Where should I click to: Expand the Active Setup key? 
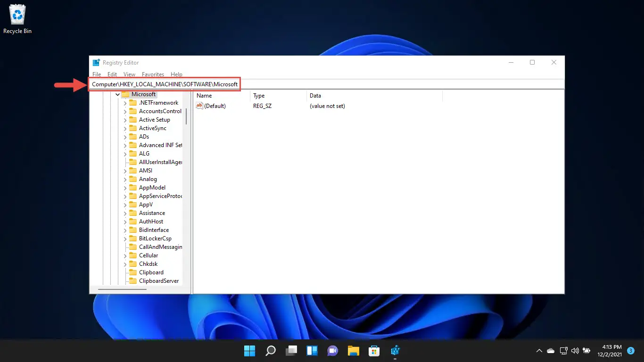[125, 120]
